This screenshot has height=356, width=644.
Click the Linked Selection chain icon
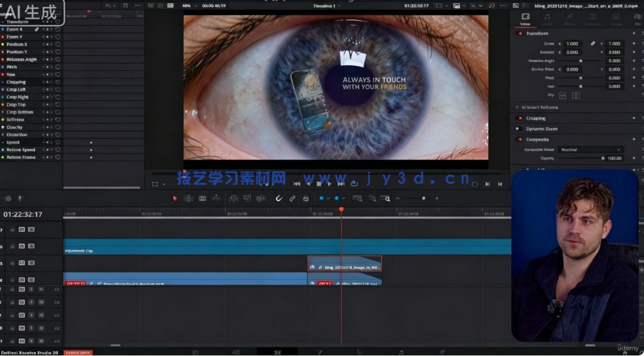click(x=293, y=198)
